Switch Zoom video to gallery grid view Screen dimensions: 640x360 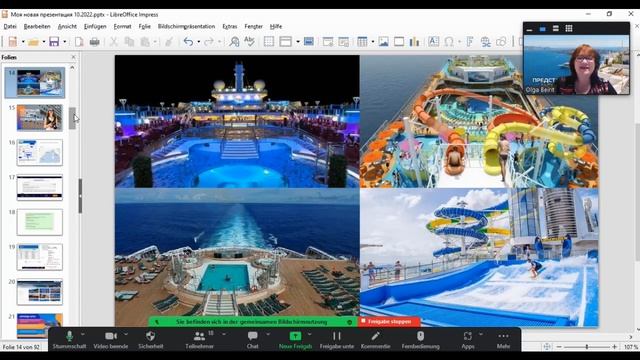pyautogui.click(x=569, y=28)
